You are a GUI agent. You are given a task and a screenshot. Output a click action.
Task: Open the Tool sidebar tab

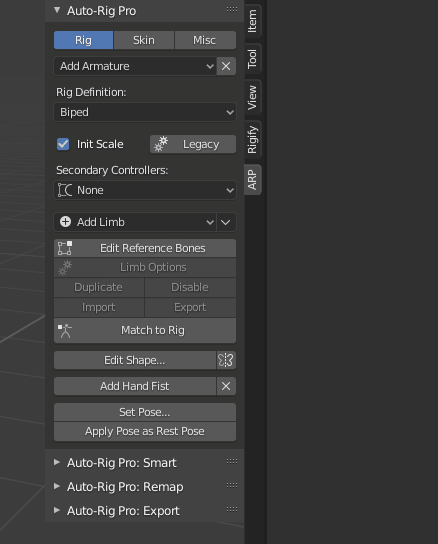click(252, 59)
